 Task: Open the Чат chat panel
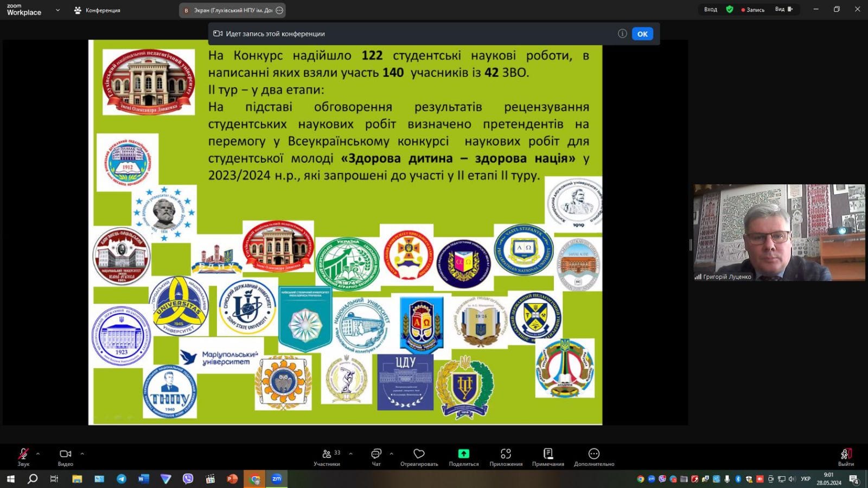click(376, 457)
